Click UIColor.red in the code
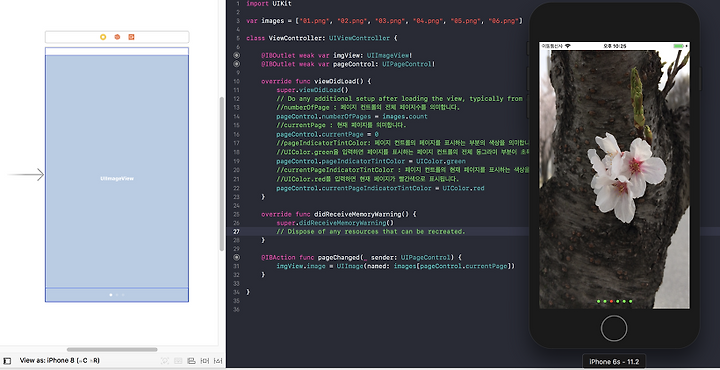Screen dimensions: 720x370 463,188
